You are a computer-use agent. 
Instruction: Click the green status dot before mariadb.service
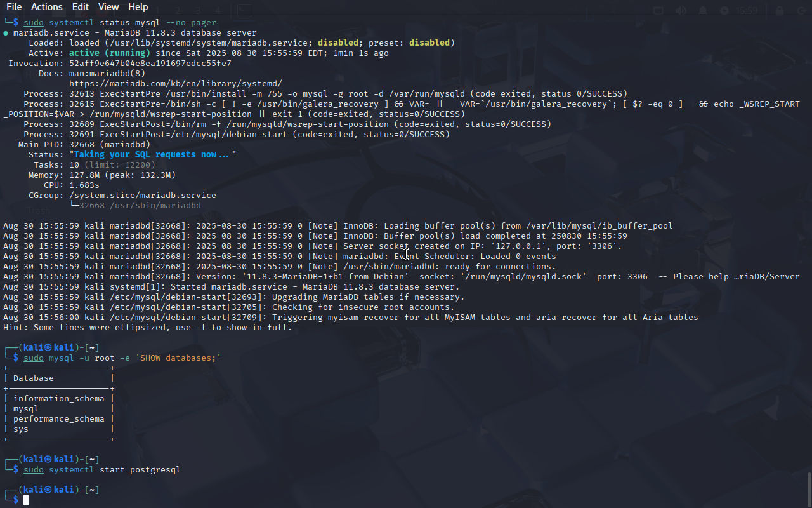6,33
